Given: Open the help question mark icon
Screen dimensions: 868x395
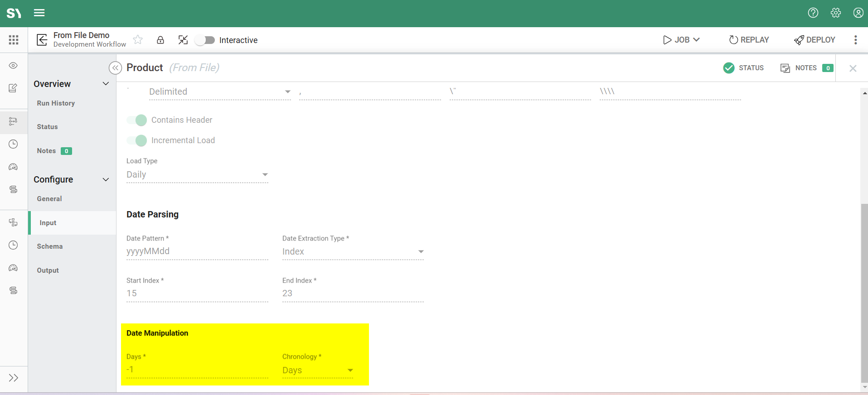Looking at the screenshot, I should click(813, 13).
